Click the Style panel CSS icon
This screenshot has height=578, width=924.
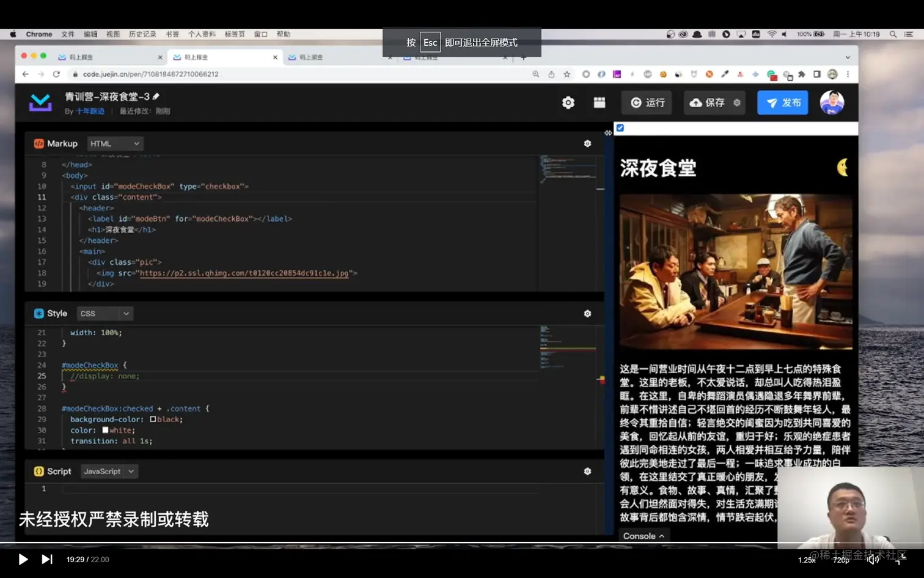point(39,314)
